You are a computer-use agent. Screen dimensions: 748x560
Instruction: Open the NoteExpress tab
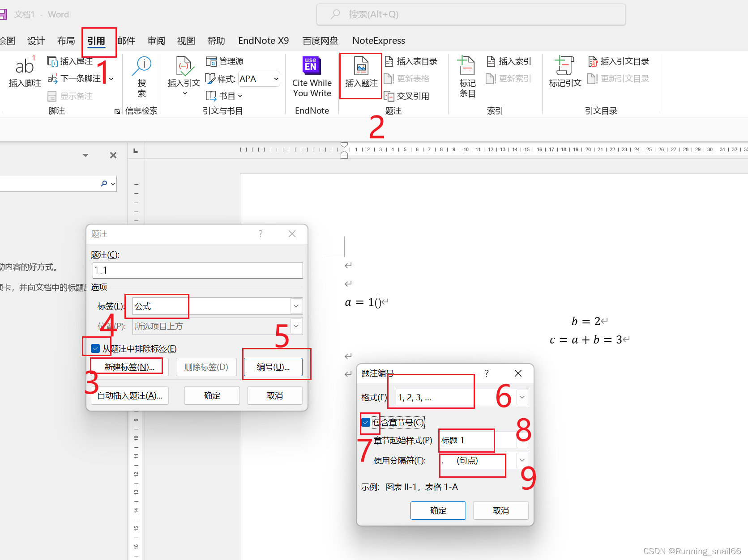[x=379, y=41]
